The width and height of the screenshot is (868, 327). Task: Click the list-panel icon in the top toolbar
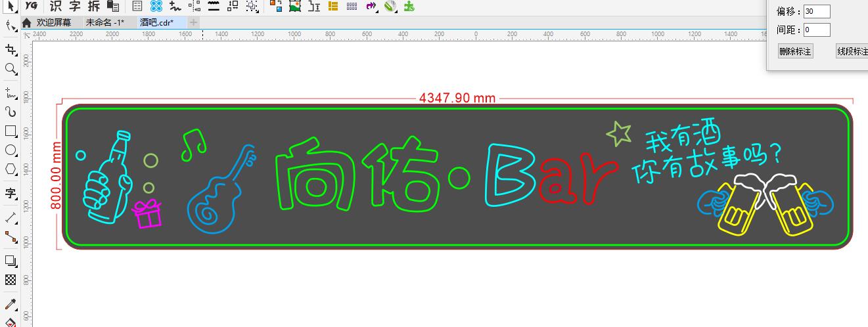[137, 7]
